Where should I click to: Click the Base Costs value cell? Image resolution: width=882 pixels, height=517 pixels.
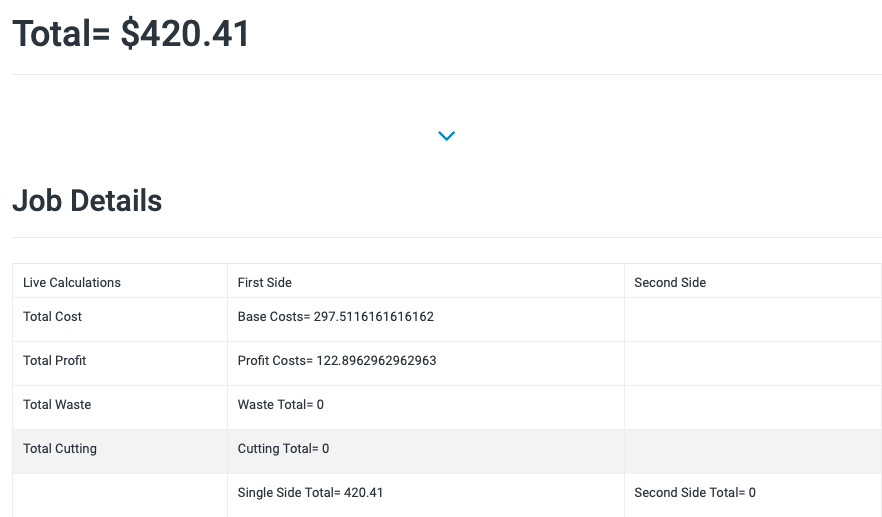coord(426,320)
